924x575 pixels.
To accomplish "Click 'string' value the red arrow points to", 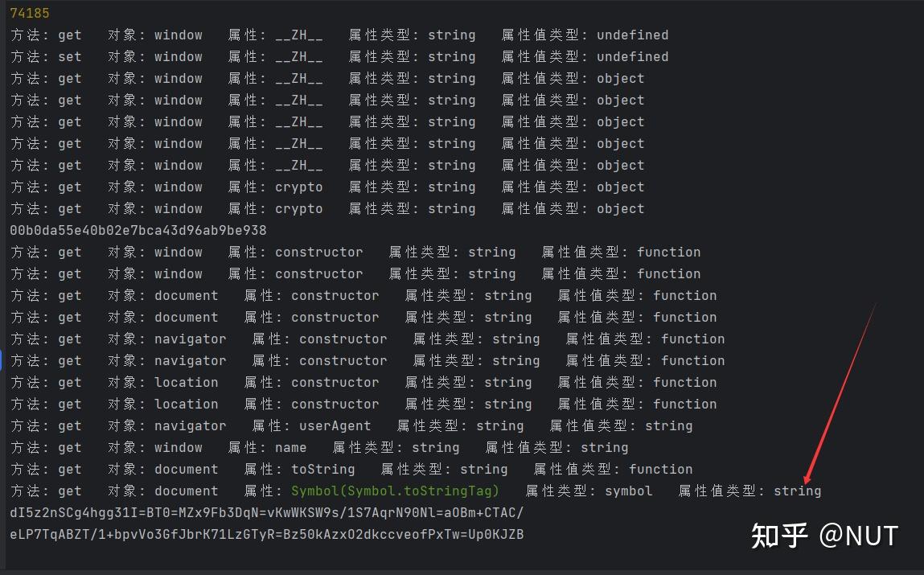I will click(797, 491).
